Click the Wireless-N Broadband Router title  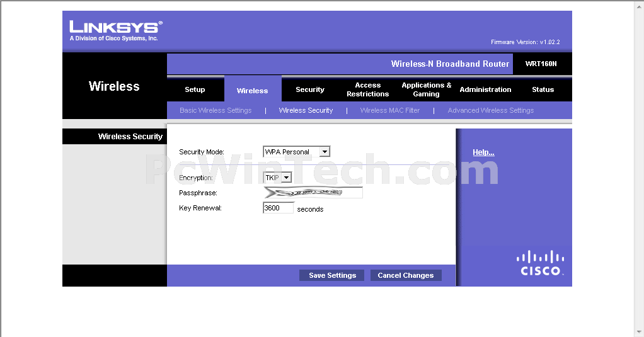tap(450, 64)
